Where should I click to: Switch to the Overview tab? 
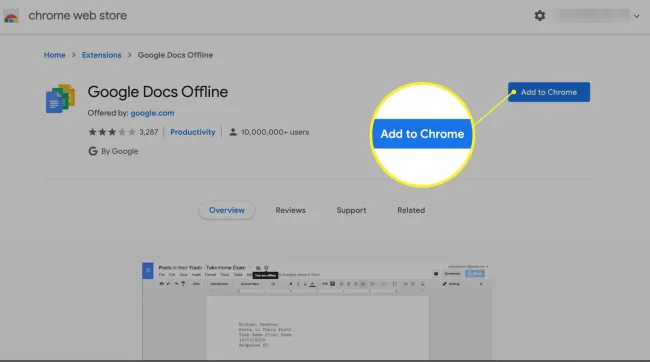pos(226,210)
